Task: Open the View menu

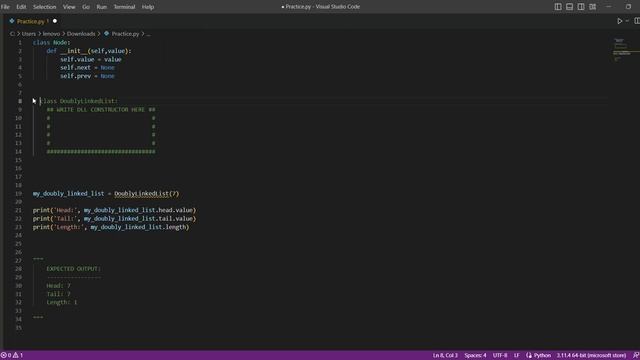Action: [x=69, y=7]
